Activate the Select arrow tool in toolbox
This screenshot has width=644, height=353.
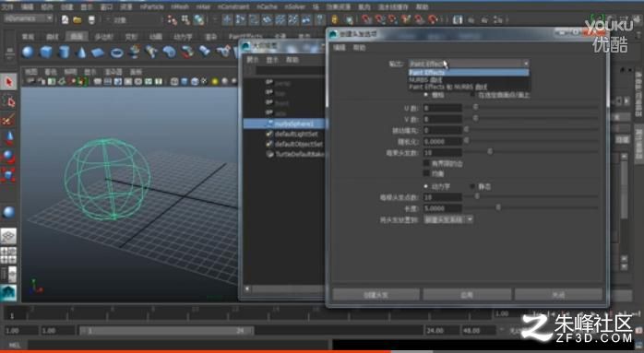[x=8, y=82]
